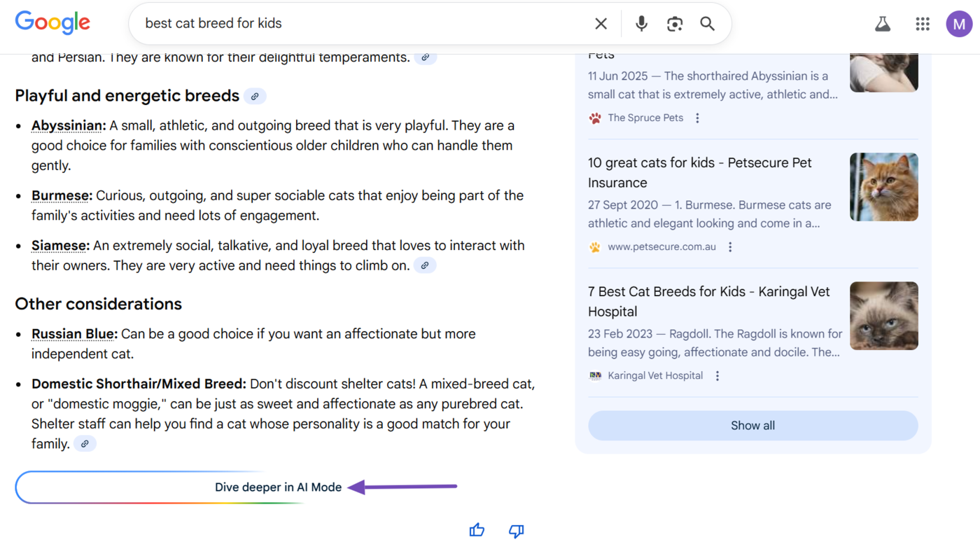Open Google Lens image search
Image resolution: width=980 pixels, height=549 pixels.
[x=674, y=23]
